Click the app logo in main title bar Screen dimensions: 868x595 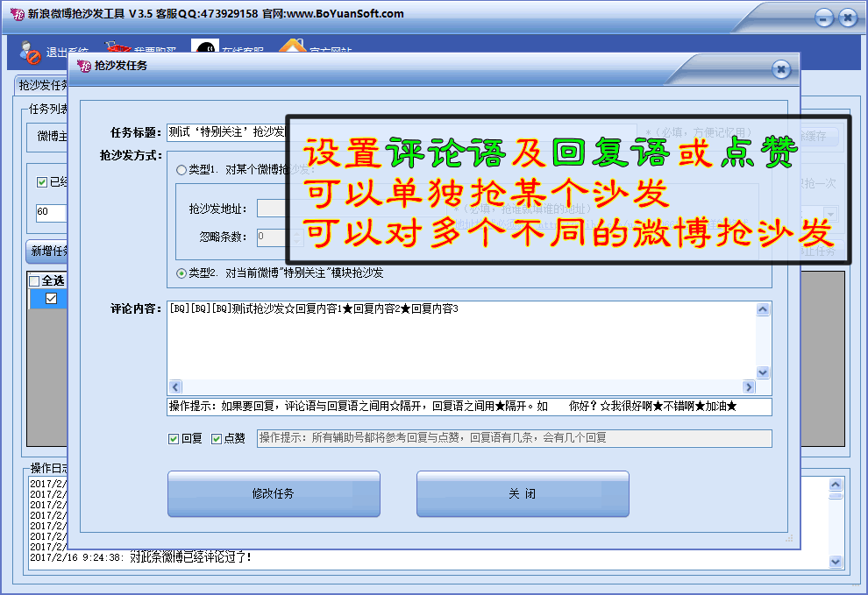(x=17, y=14)
